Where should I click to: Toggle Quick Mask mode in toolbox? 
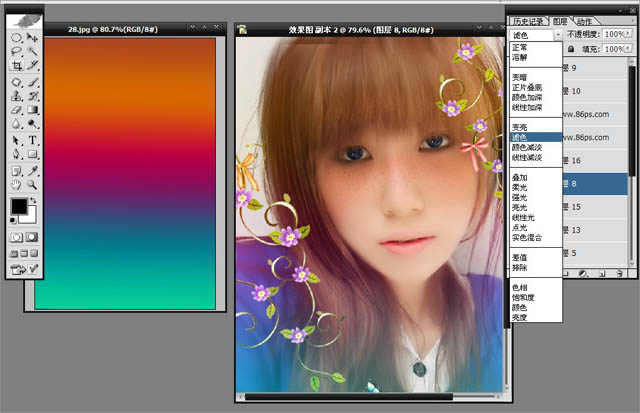point(34,237)
